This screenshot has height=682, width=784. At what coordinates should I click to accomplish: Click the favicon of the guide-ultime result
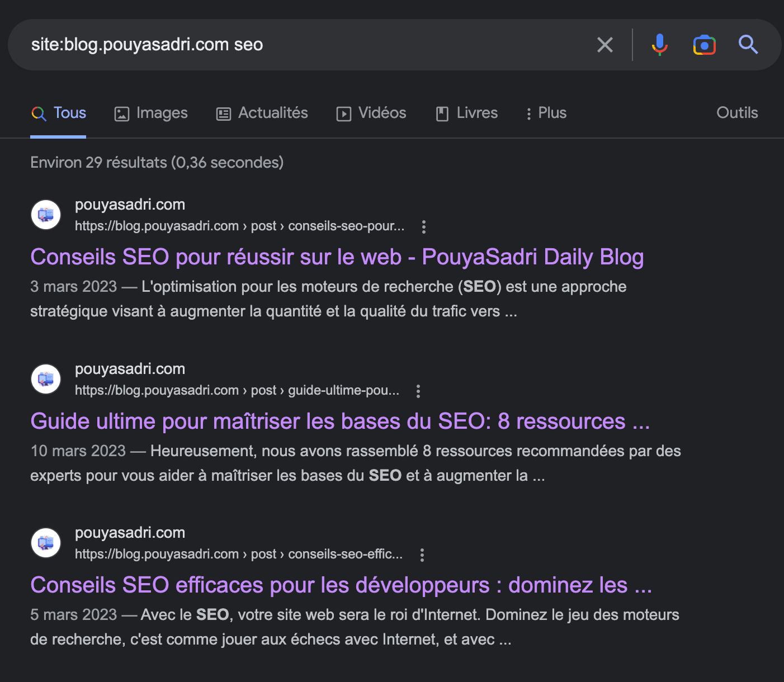click(x=46, y=378)
